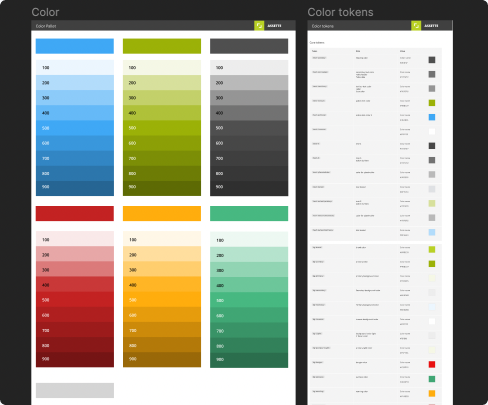Pick the orange 800 swatch
The height and width of the screenshot is (405, 488).
[x=162, y=345]
